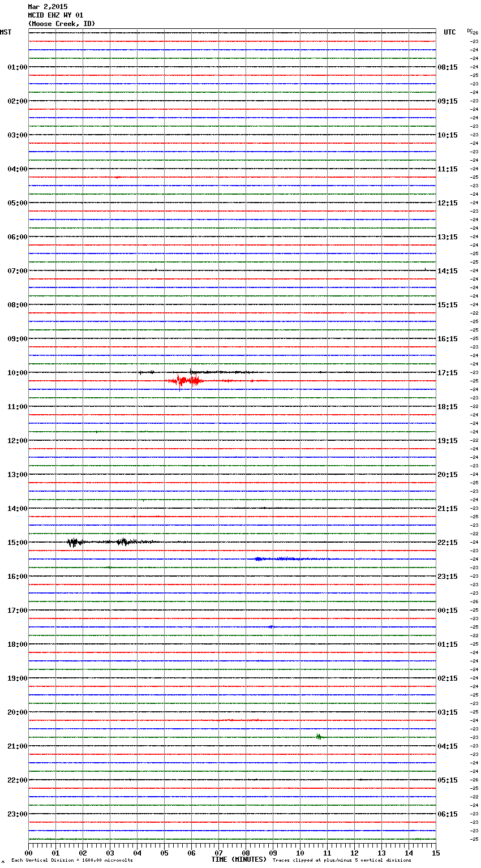
Task: Click the 'DC' column header
Action: [x=470, y=31]
